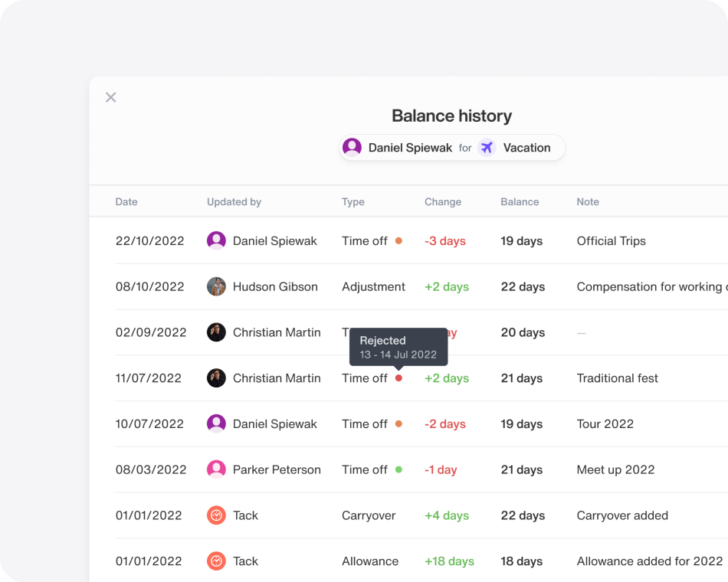Select the Balance column header
The image size is (728, 582).
(520, 201)
